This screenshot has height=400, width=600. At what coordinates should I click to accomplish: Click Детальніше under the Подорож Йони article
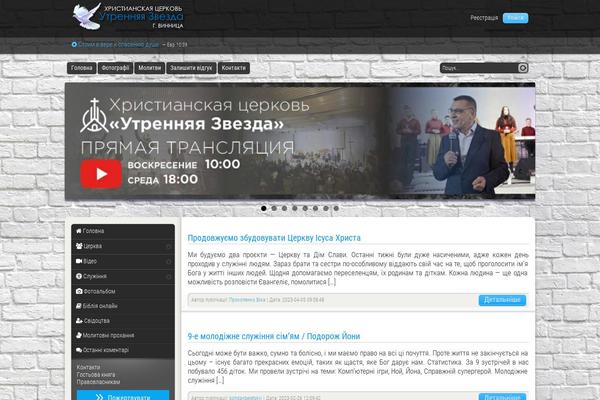502,397
